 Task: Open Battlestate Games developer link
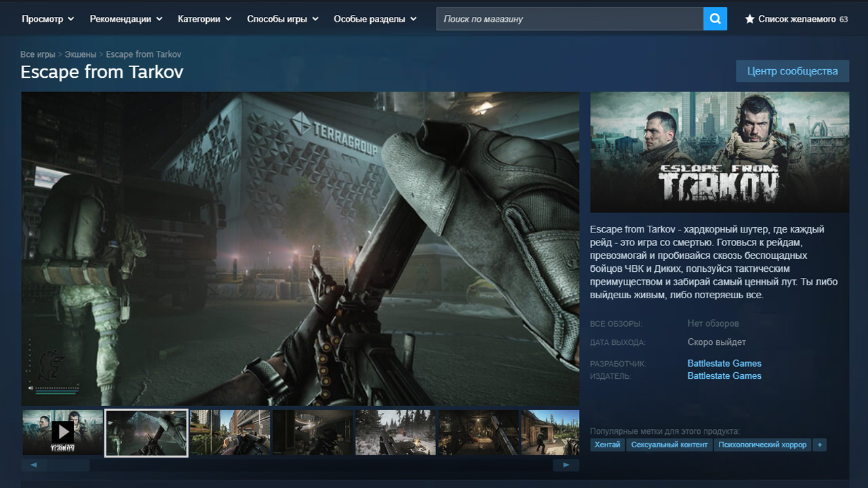tap(724, 363)
